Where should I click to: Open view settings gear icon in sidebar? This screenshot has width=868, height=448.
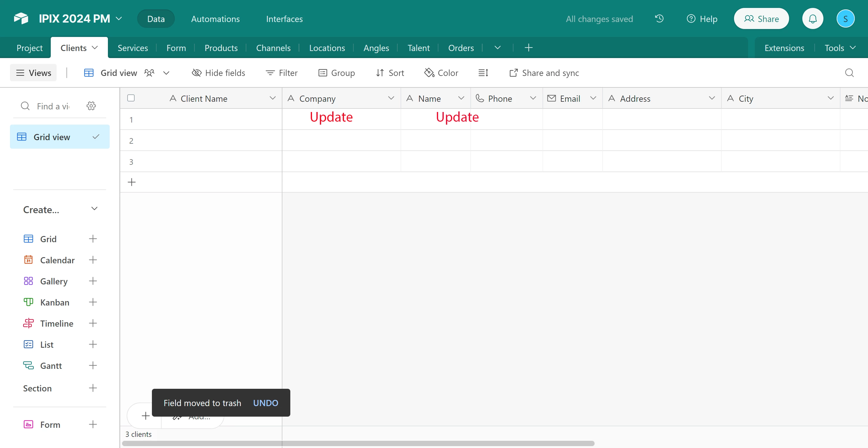tap(91, 106)
